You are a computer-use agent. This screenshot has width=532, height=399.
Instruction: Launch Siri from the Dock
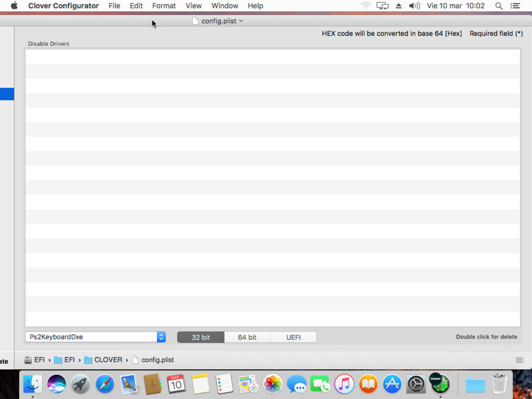tap(56, 384)
